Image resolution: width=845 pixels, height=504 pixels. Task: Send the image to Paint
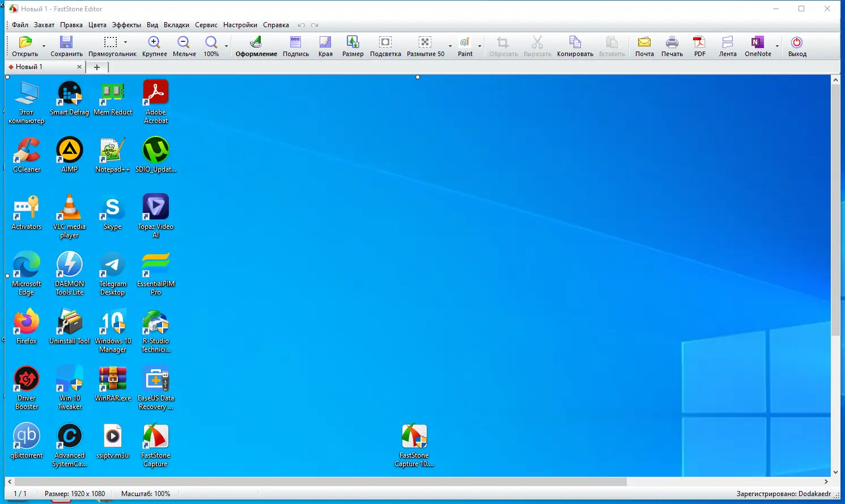click(465, 46)
